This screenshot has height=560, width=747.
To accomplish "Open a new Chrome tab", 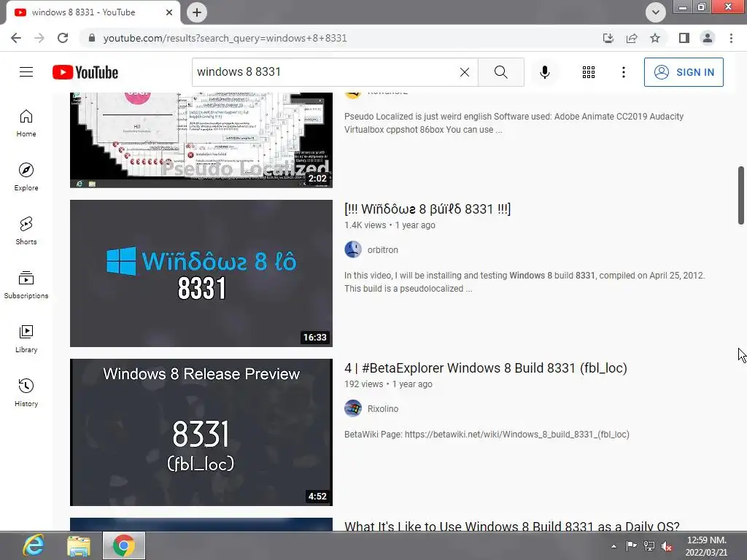I will (197, 12).
